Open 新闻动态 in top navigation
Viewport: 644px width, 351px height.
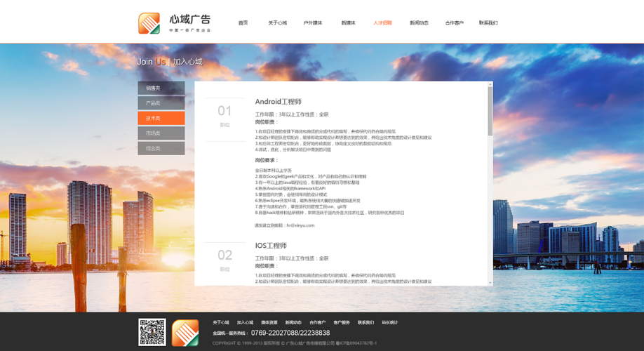point(419,23)
